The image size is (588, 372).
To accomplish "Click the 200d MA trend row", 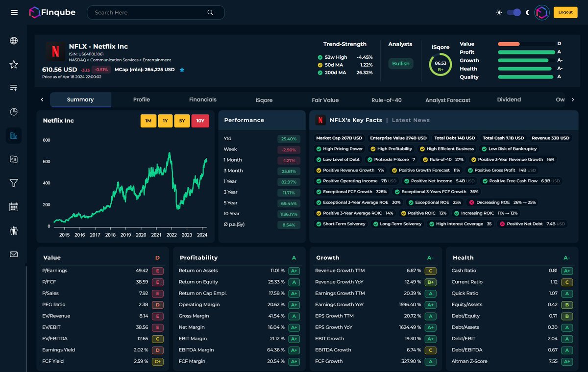I will [x=345, y=73].
